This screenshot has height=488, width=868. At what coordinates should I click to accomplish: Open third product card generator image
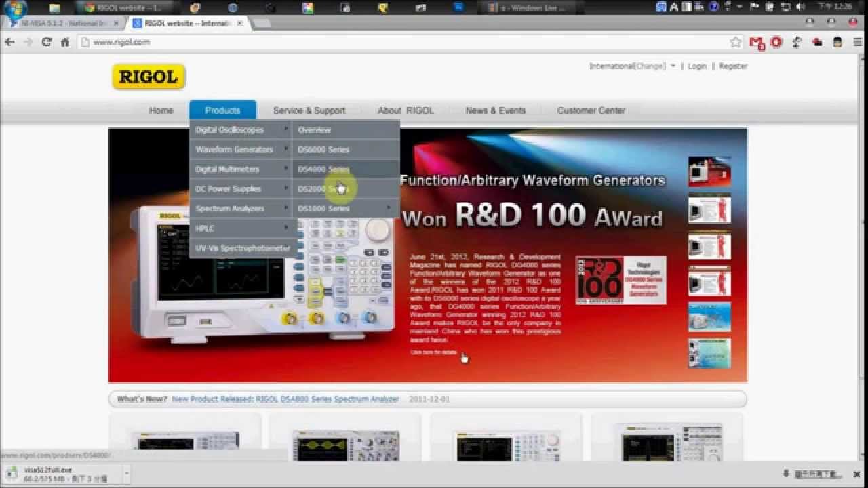506,444
